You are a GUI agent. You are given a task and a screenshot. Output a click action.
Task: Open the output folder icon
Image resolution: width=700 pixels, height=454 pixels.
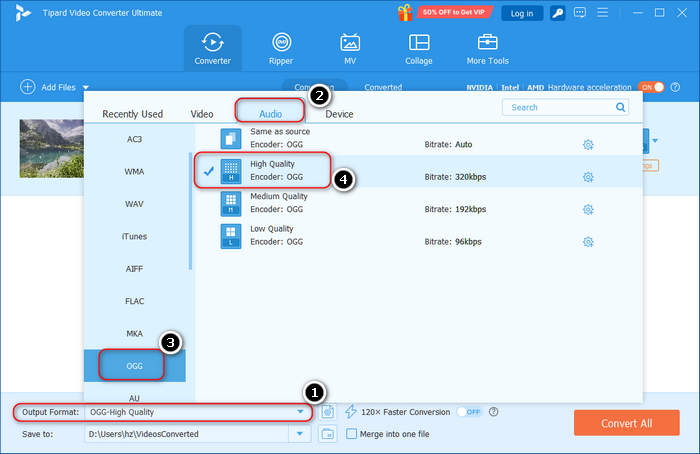click(x=328, y=433)
